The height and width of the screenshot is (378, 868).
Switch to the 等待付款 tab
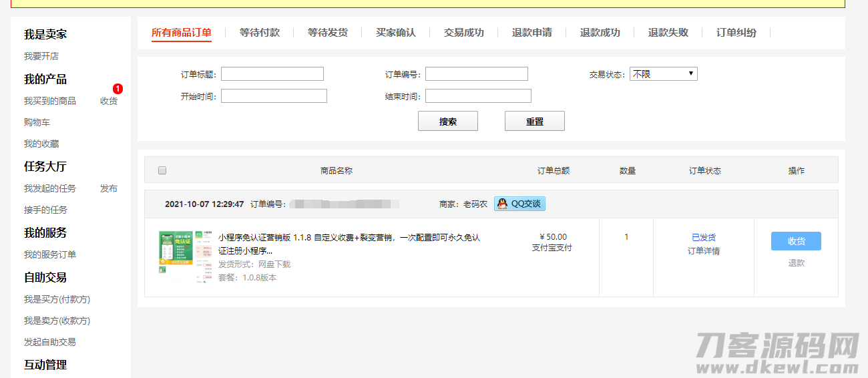tap(260, 32)
